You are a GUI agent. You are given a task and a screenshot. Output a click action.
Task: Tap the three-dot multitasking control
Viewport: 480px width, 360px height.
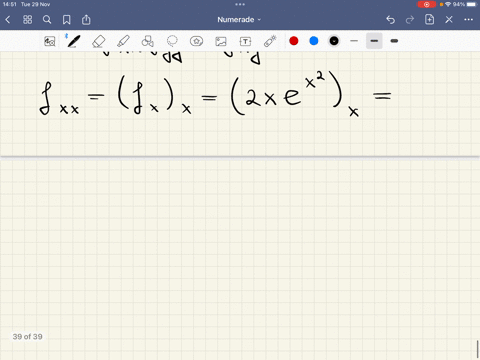tap(240, 4)
